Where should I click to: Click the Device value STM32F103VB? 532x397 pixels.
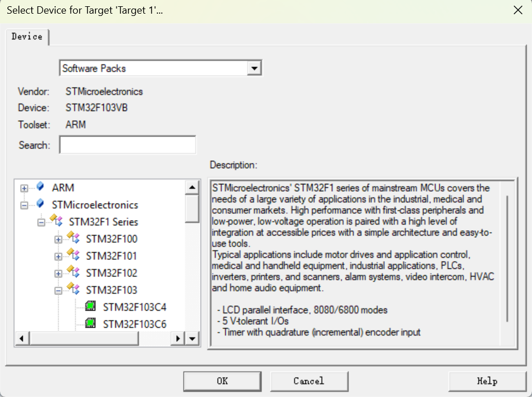pos(97,107)
